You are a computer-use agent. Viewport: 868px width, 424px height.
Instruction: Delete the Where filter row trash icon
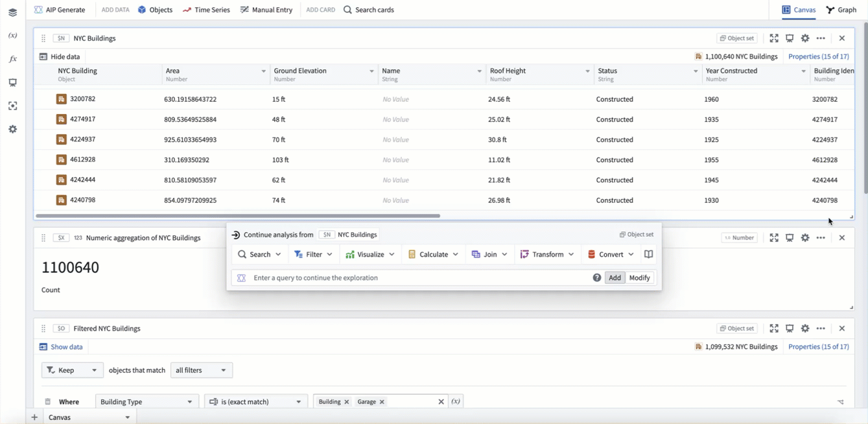click(47, 402)
